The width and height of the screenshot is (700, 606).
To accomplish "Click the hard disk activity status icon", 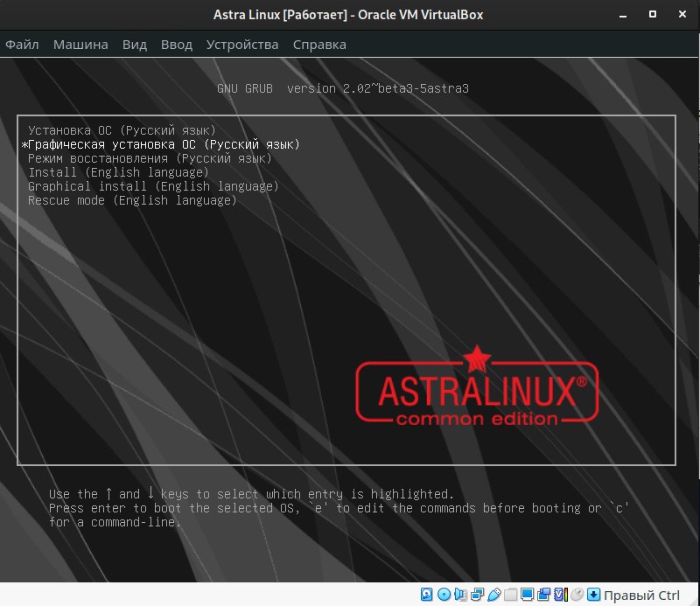I will pyautogui.click(x=427, y=595).
